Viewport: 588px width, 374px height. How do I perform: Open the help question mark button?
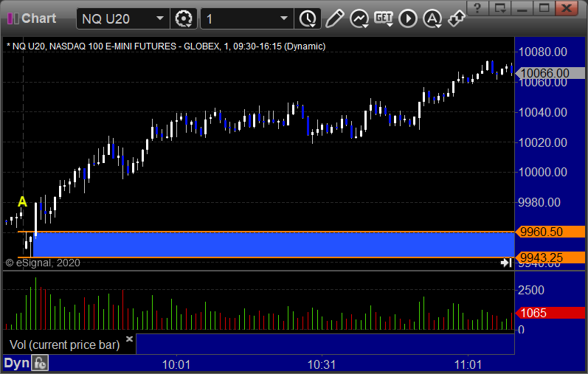coord(477,8)
